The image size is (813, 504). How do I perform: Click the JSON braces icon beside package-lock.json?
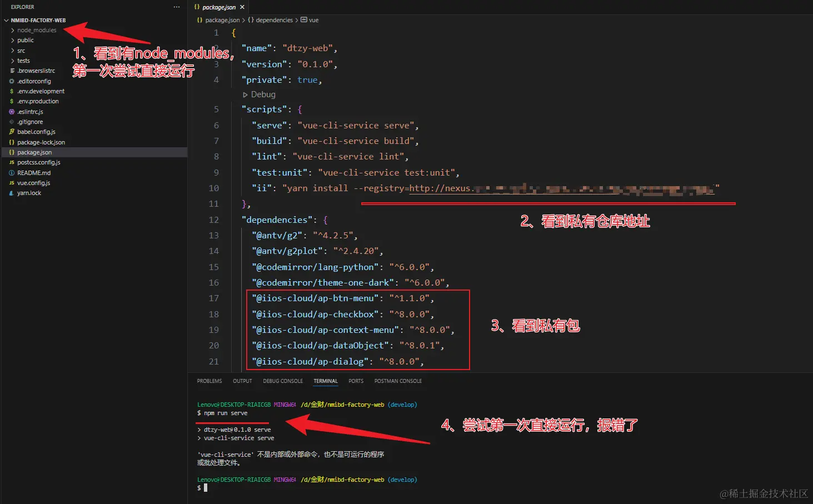click(12, 142)
